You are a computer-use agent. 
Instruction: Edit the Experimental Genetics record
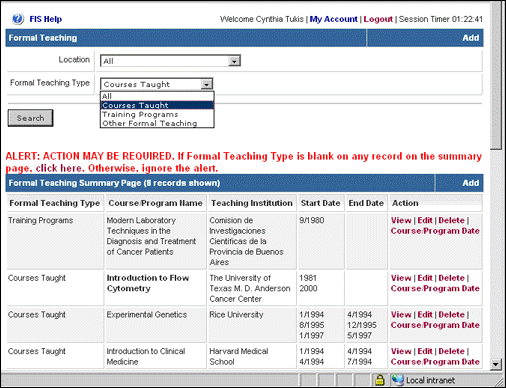click(425, 315)
